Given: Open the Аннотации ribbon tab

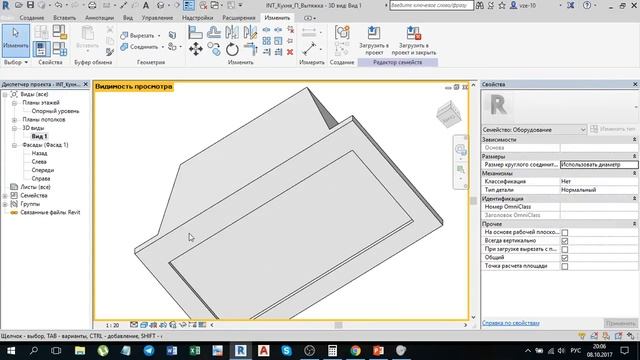Looking at the screenshot, I should (100, 18).
